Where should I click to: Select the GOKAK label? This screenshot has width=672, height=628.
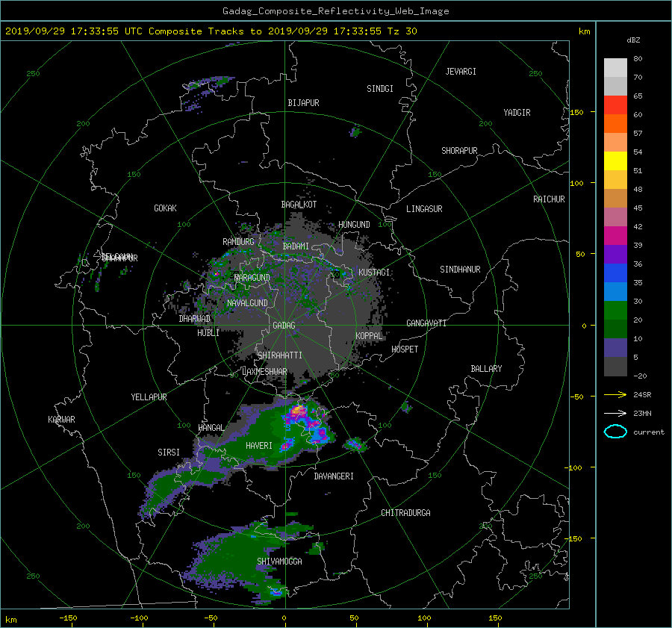pyautogui.click(x=165, y=208)
